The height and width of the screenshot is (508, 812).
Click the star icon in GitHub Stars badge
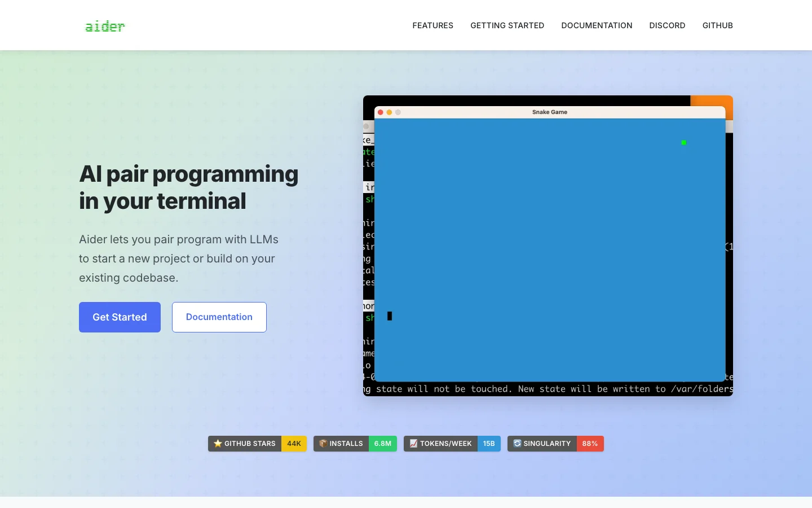218,444
